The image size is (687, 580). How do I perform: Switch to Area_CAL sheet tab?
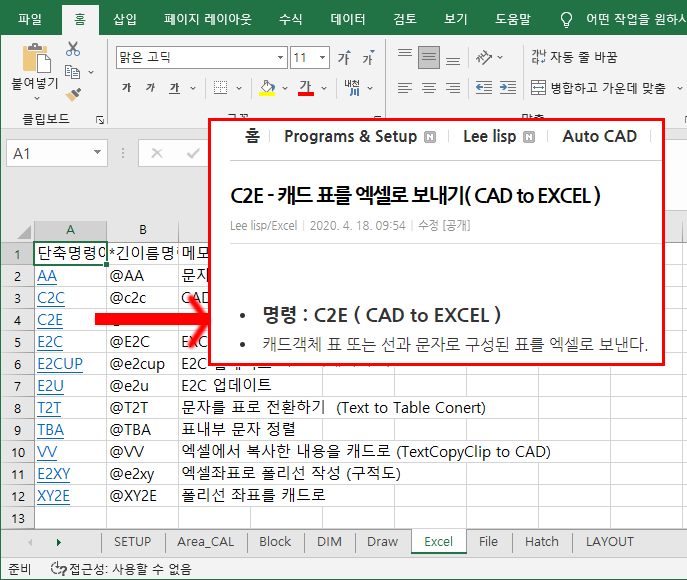[205, 542]
